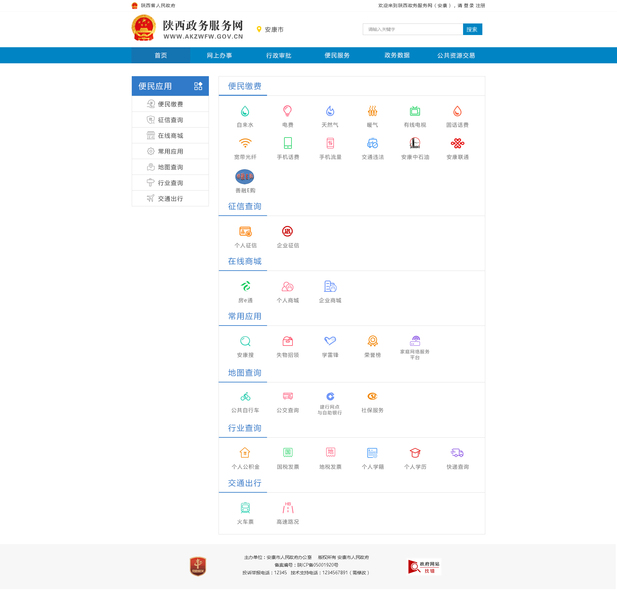
Task: Click the national emblem site logo
Action: (143, 28)
